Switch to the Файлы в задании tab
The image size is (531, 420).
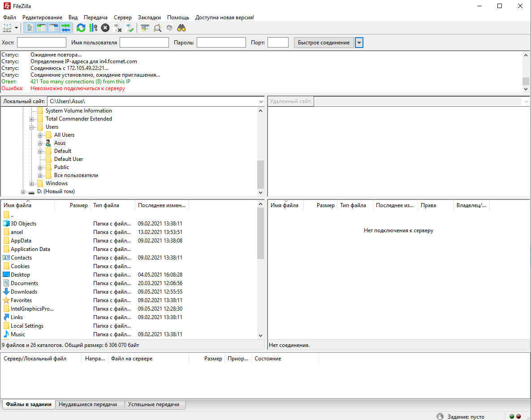[x=28, y=404]
